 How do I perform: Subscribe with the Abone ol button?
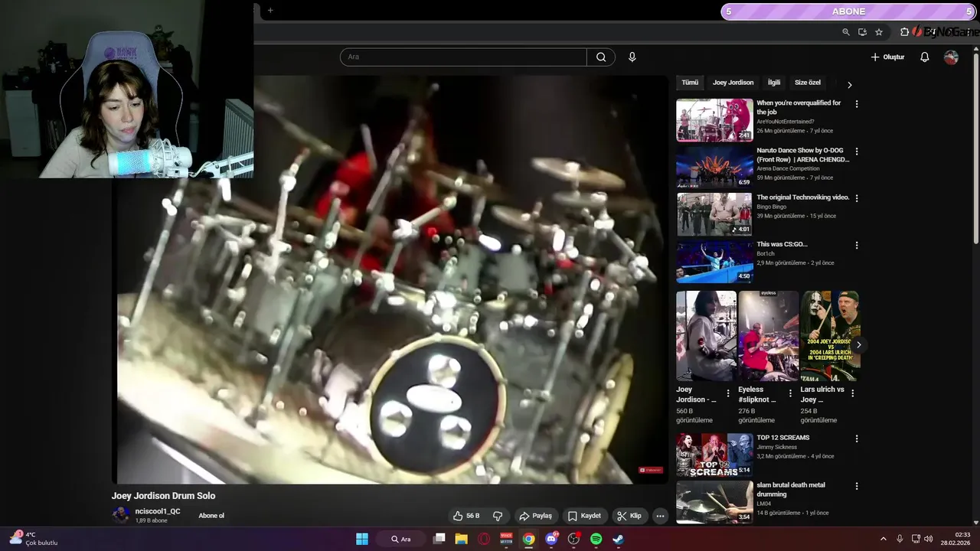[x=211, y=516]
